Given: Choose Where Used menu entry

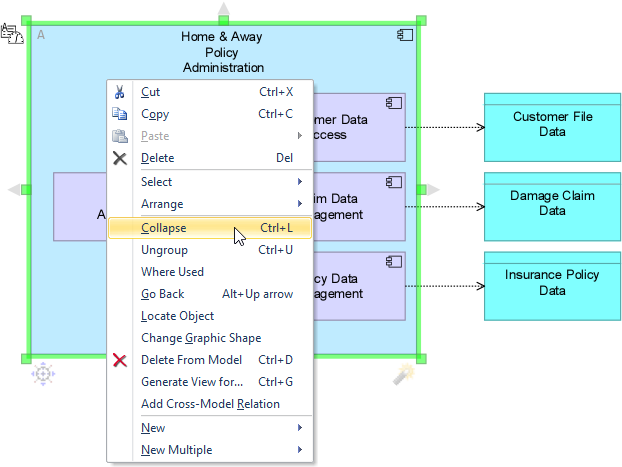Looking at the screenshot, I should click(172, 272).
